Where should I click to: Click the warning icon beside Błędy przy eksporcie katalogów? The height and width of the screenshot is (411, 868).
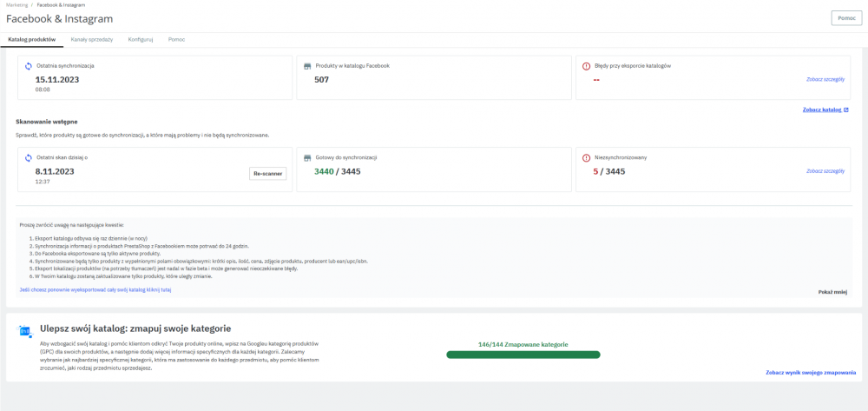[x=587, y=66]
